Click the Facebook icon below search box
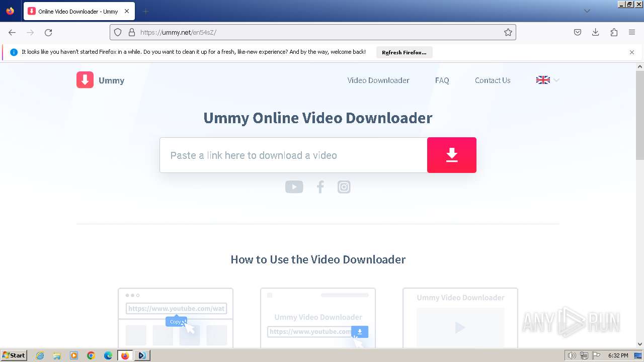 point(320,187)
